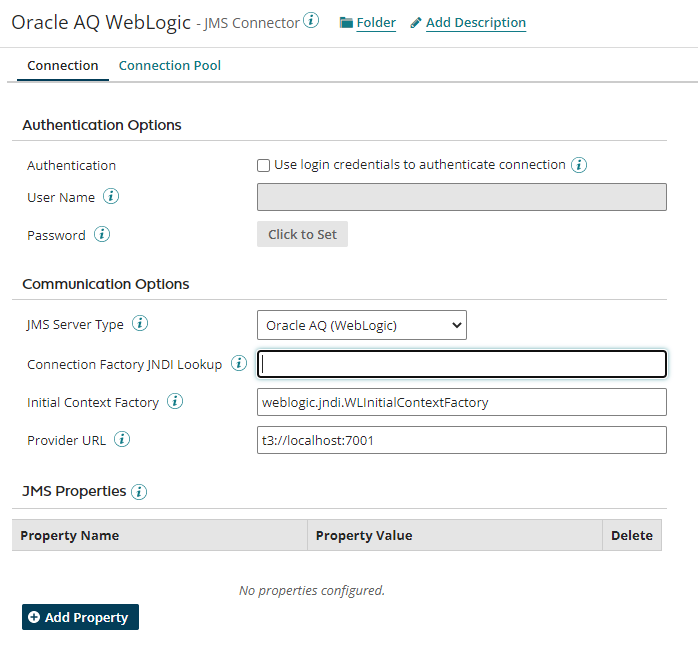This screenshot has width=698, height=648.
Task: Click the Add Description link
Action: (x=476, y=23)
